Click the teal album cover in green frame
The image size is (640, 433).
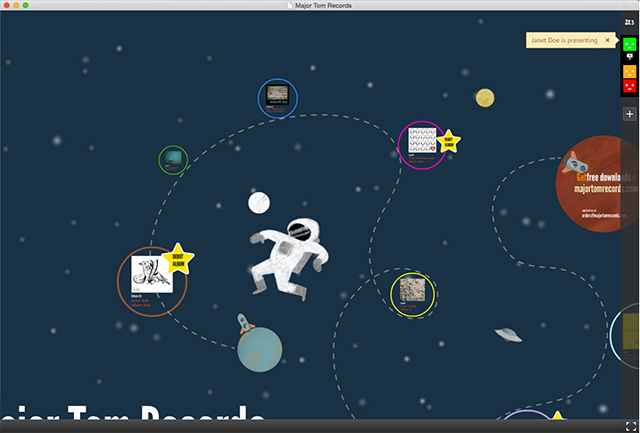click(x=173, y=157)
